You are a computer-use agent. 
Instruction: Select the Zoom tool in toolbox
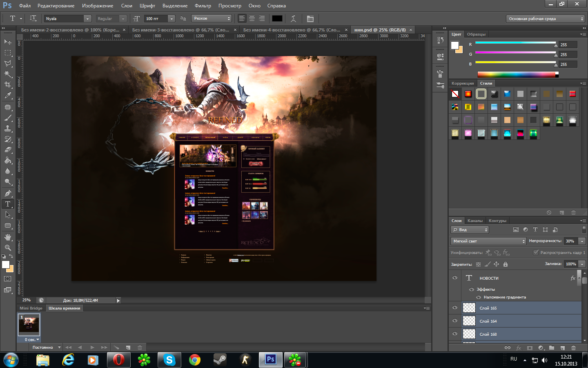(x=8, y=248)
